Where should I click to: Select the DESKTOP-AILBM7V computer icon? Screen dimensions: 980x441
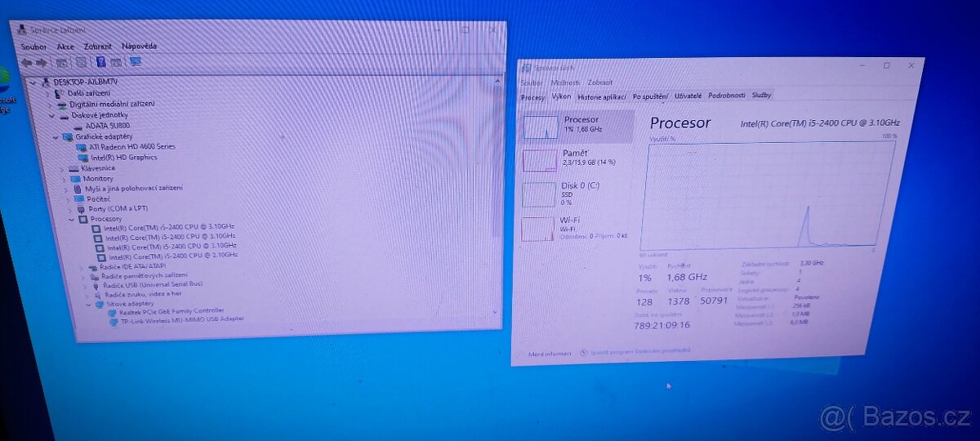[x=46, y=82]
